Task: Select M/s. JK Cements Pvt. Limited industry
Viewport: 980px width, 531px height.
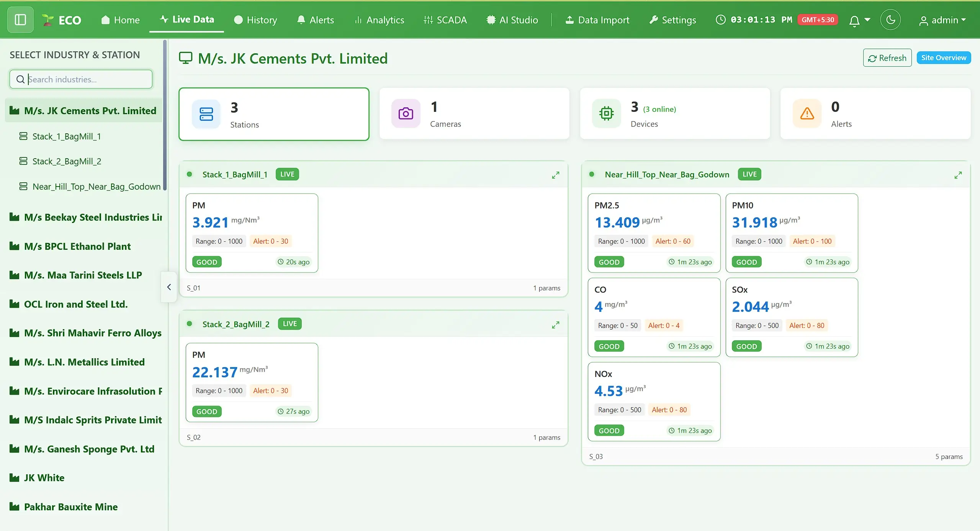Action: (x=83, y=111)
